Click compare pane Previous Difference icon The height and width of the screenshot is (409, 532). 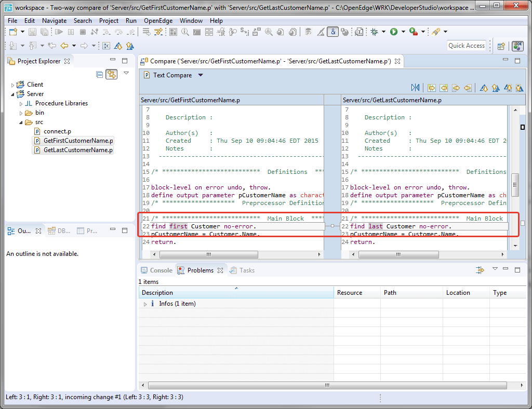point(496,88)
